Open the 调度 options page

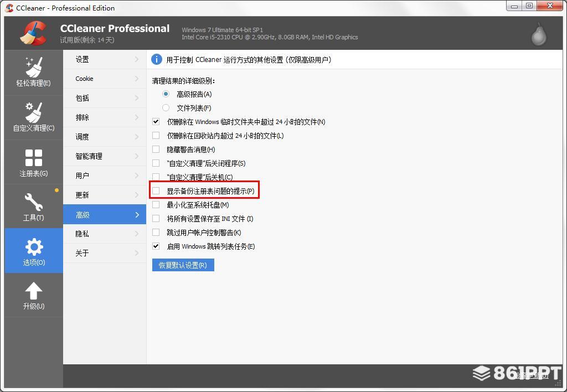105,137
